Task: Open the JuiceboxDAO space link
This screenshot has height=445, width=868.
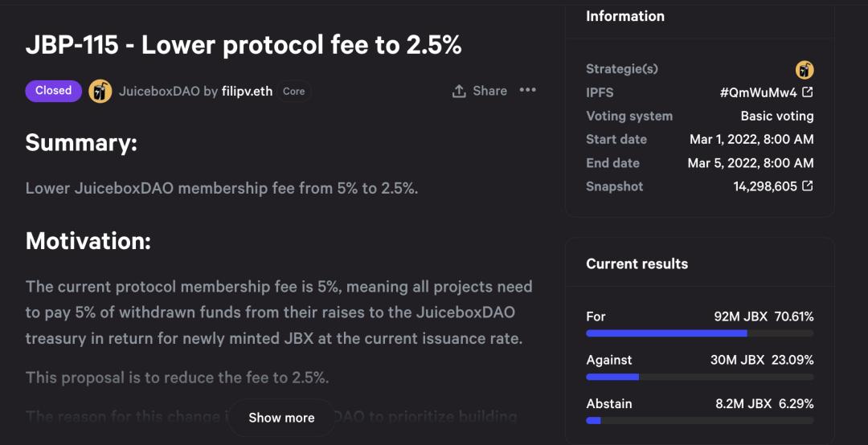Action: 158,92
